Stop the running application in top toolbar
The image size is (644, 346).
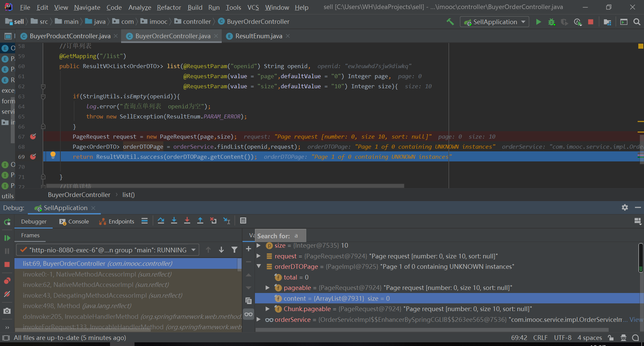coord(591,22)
